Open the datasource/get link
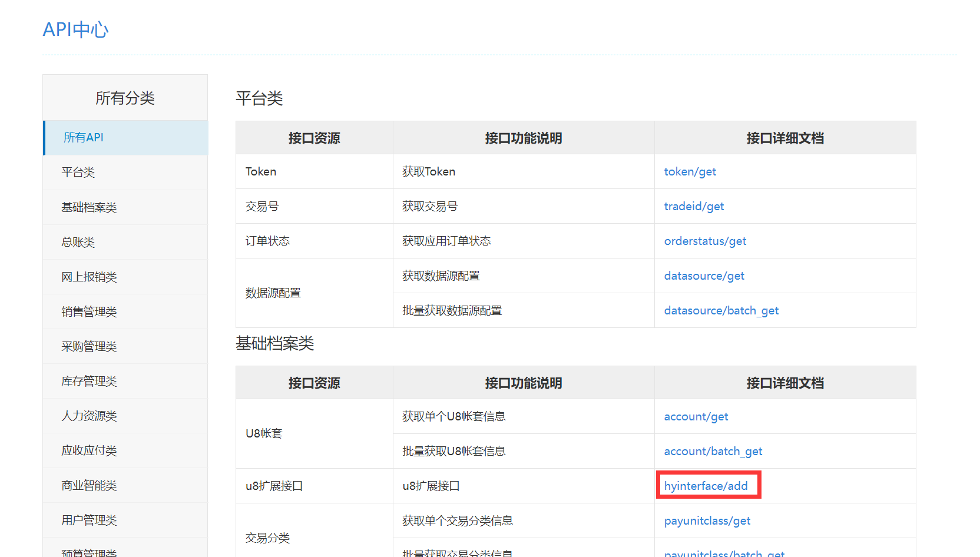980x557 pixels. coord(704,276)
